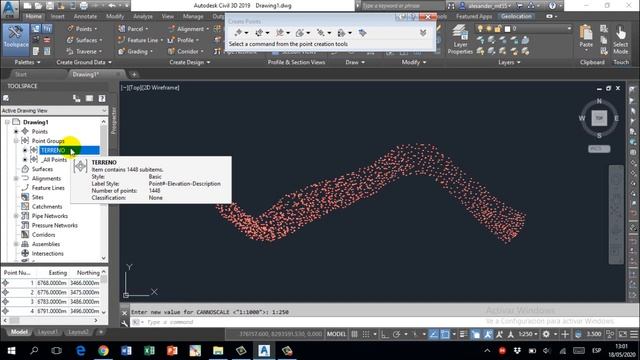
Task: Open the Toolspace palette button
Action: click(16, 40)
